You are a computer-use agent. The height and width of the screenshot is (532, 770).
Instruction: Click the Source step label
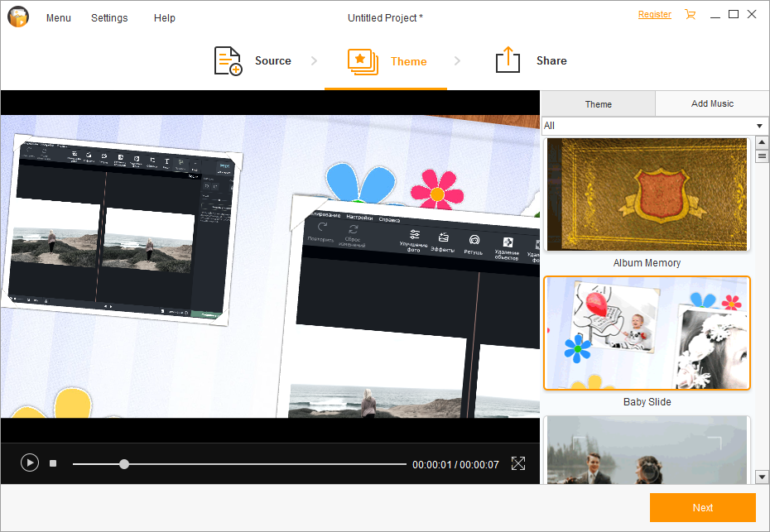click(273, 61)
